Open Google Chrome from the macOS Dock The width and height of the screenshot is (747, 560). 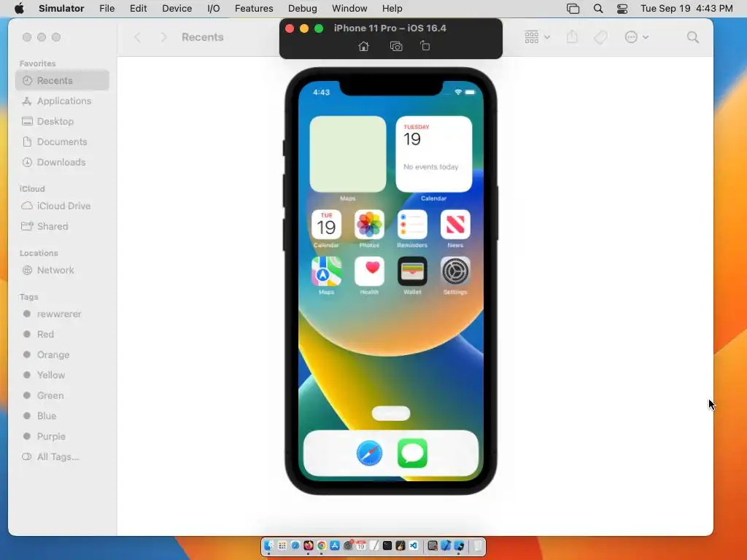322,545
